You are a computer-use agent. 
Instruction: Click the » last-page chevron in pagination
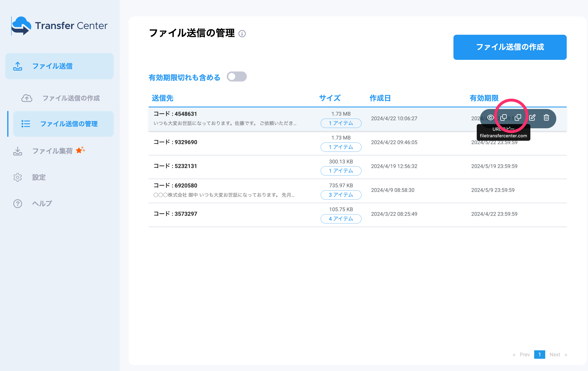(x=566, y=355)
